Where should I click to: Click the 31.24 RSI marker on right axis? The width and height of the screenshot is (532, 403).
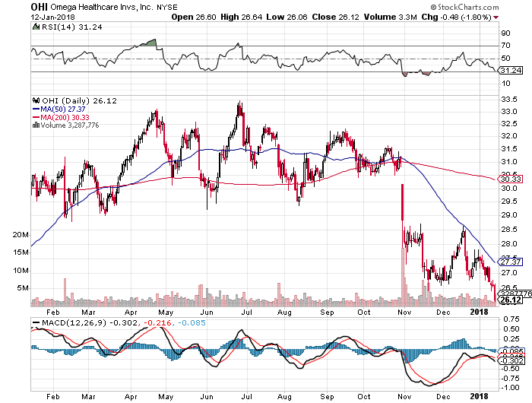[x=511, y=70]
